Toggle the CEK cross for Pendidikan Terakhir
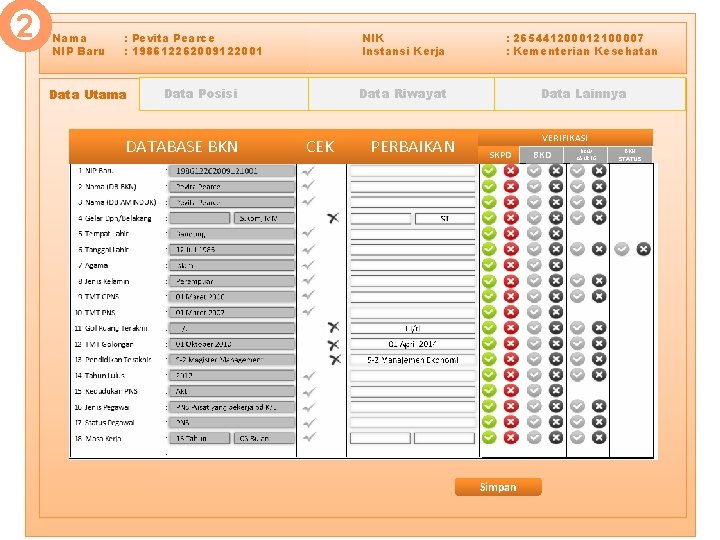720x540 pixels. click(x=335, y=360)
